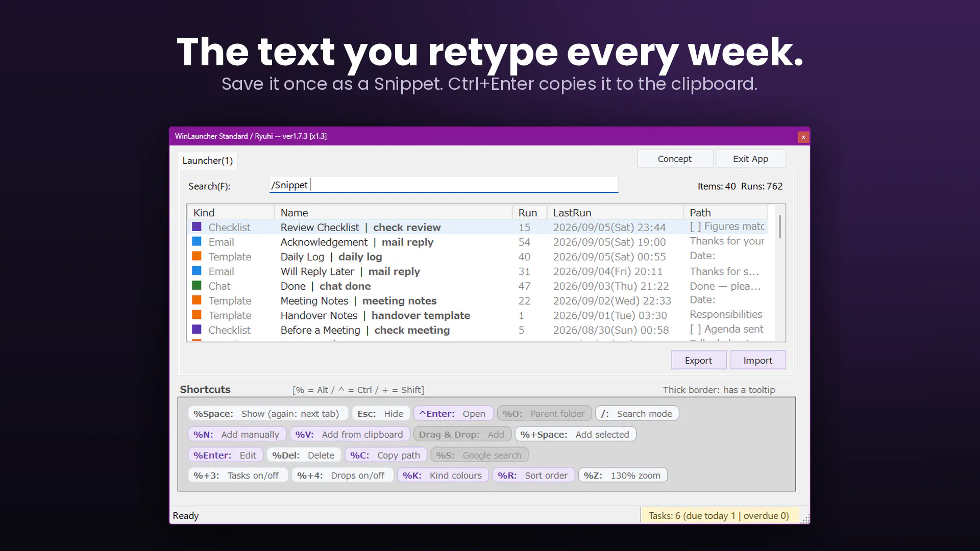Select the Before a Meeting entry
This screenshot has width=980, height=551.
click(x=365, y=331)
